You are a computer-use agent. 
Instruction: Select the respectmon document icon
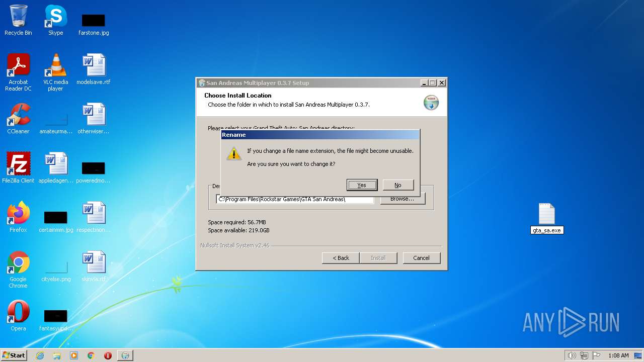94,217
